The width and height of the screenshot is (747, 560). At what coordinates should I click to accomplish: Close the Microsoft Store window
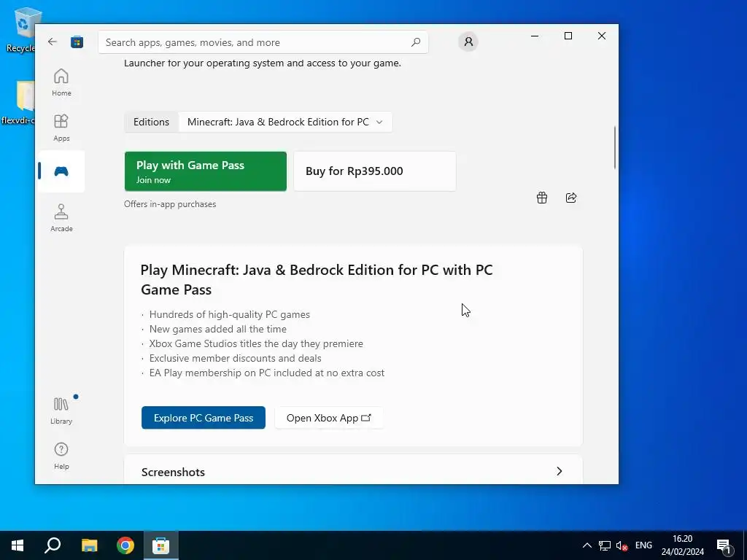(602, 36)
